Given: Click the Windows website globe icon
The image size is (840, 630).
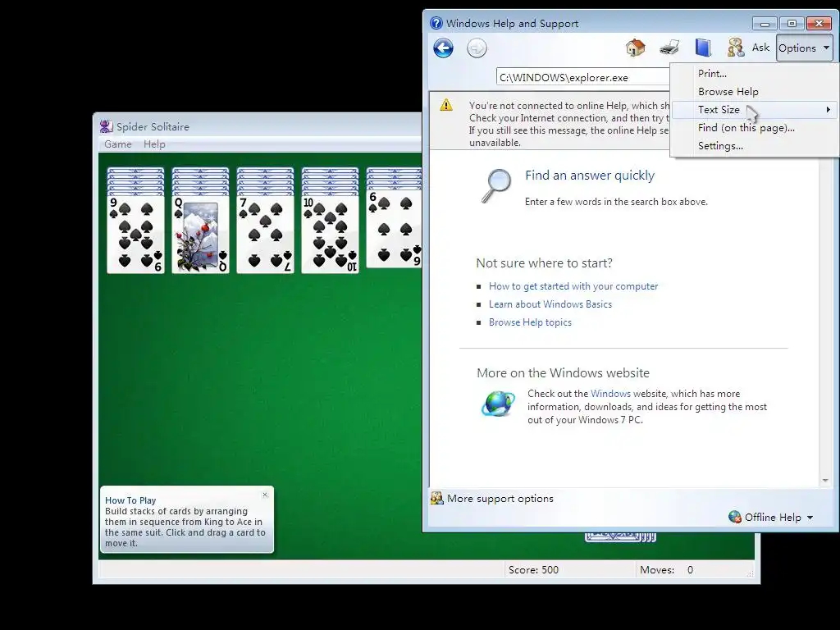Looking at the screenshot, I should [498, 404].
